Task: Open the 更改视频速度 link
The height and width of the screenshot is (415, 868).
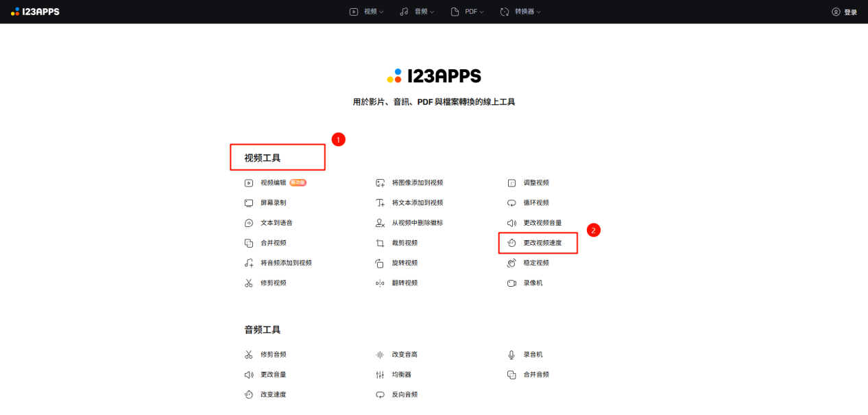Action: 543,243
